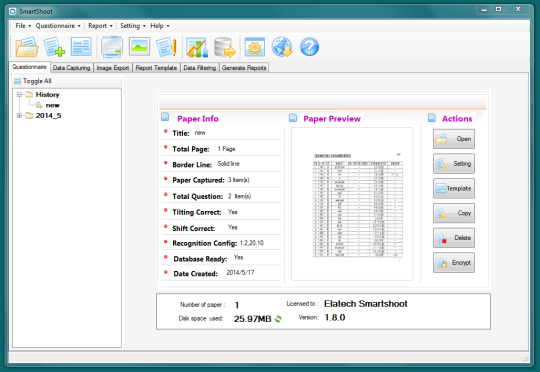Click the Recognition Config value 1,2,20,10
This screenshot has height=372, width=540.
tap(252, 243)
